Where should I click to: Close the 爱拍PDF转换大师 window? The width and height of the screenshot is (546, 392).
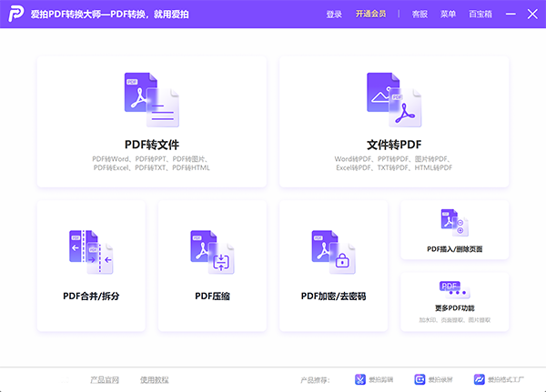(x=532, y=14)
